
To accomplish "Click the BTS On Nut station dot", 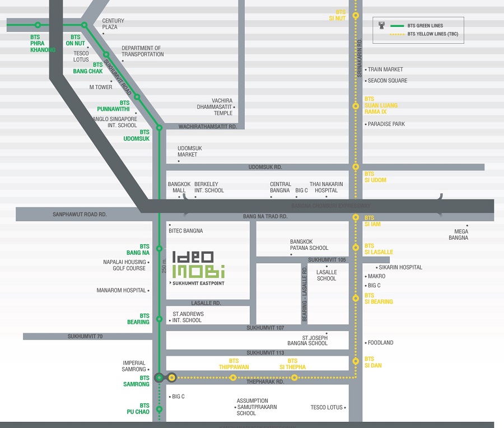I will click(x=84, y=25).
